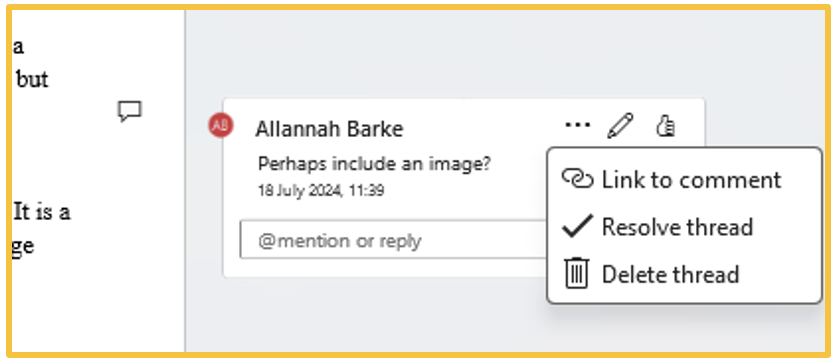This screenshot has height=362, width=836.
Task: Click the document text fragment ge
Action: pyautogui.click(x=23, y=247)
